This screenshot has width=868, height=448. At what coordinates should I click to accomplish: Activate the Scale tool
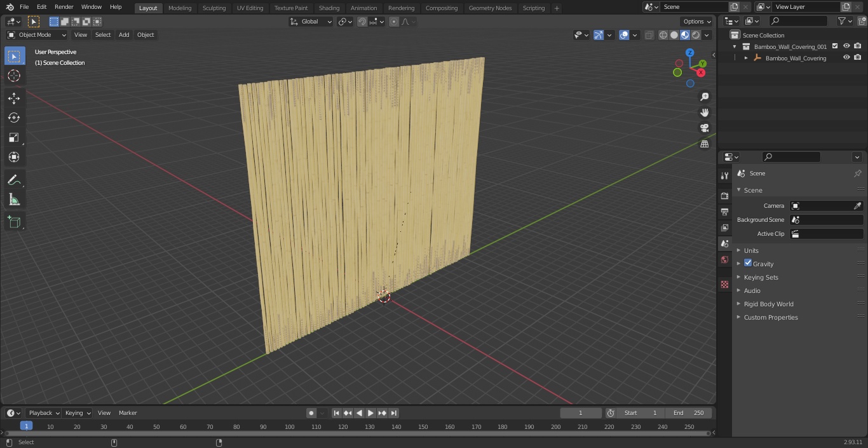14,137
